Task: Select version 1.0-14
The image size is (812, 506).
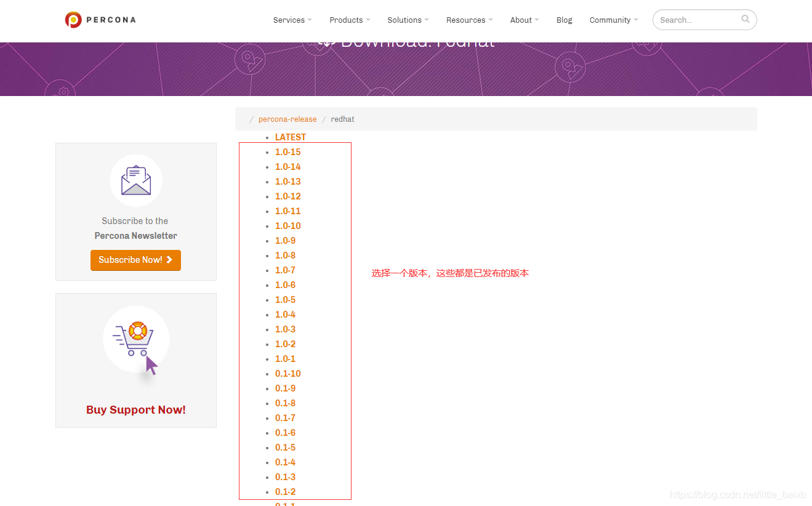Action: [288, 167]
